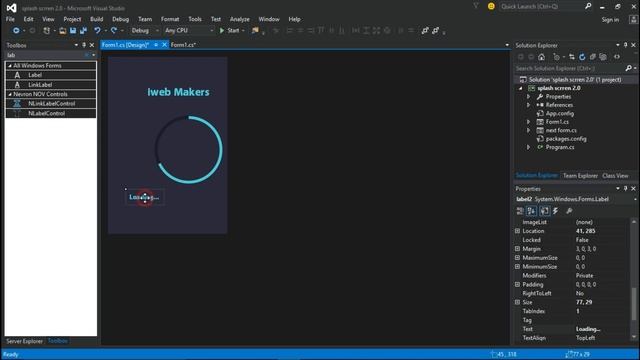The height and width of the screenshot is (360, 640).
Task: Click the Alphabetical sort icon in Properties
Action: tap(531, 211)
